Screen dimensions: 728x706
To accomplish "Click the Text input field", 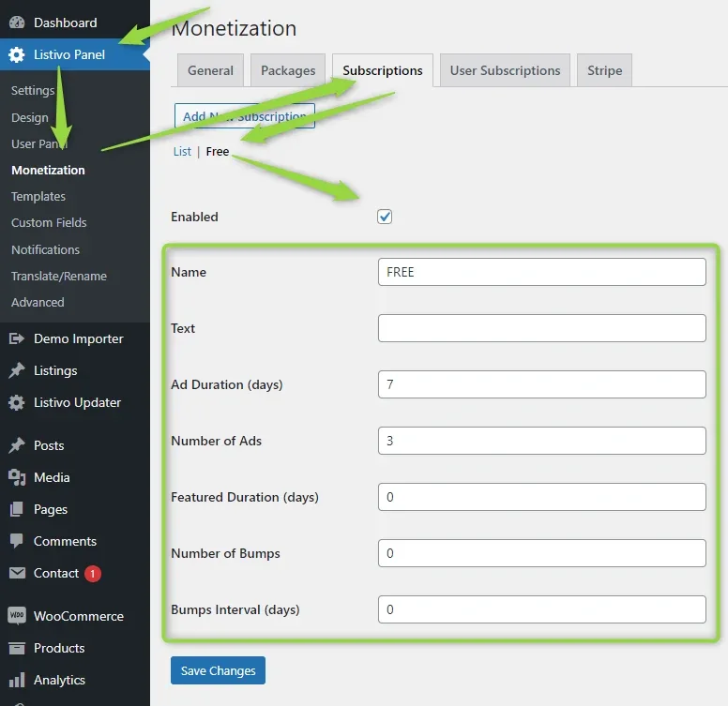I will (542, 328).
